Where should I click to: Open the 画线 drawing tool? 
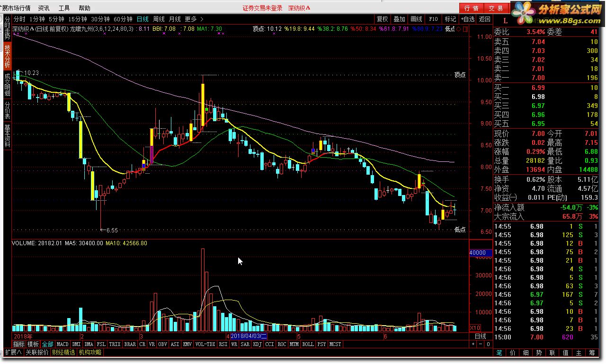click(x=416, y=19)
